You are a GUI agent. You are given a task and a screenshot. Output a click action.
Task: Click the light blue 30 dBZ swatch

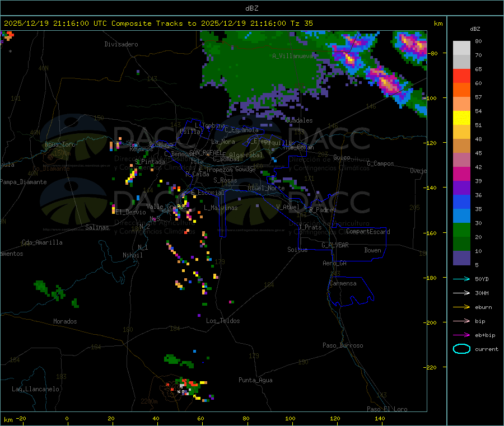(x=461, y=216)
